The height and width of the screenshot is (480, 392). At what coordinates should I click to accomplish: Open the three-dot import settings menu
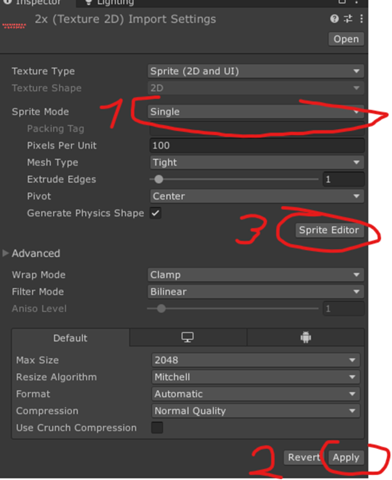click(x=362, y=19)
